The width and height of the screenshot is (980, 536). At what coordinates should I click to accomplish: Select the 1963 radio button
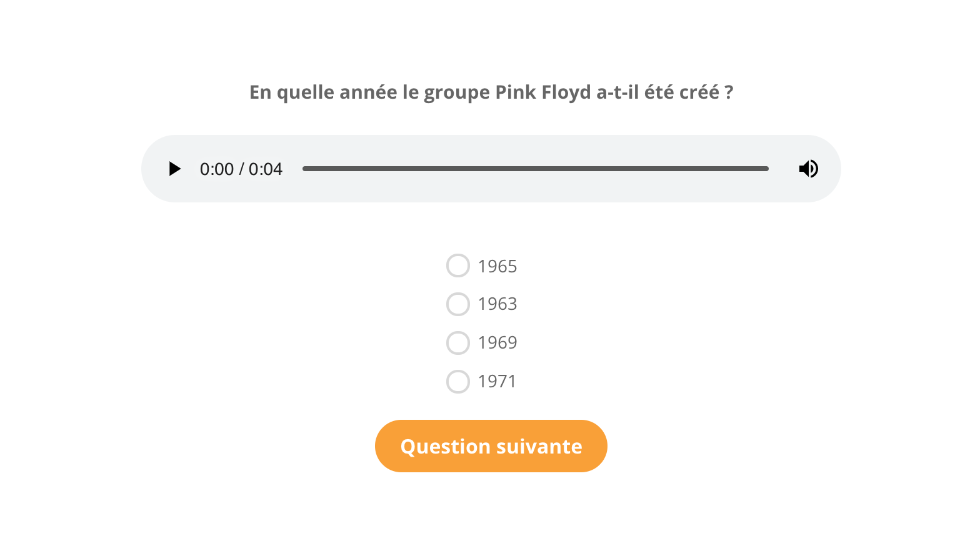[458, 304]
